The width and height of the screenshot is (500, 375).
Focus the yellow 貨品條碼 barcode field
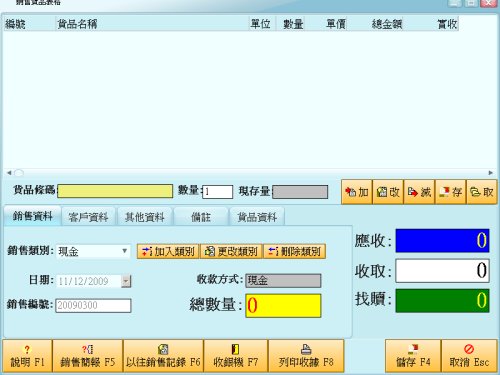[x=115, y=191]
